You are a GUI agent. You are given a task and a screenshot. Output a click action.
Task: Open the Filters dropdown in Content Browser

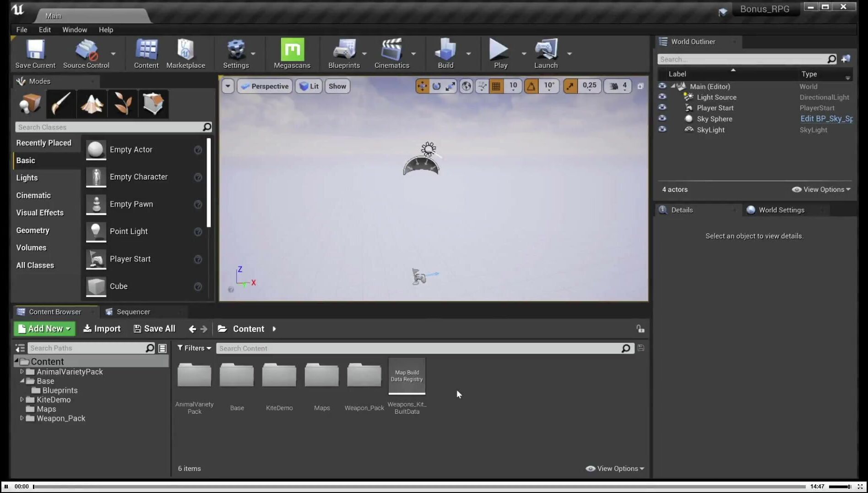[x=194, y=348]
